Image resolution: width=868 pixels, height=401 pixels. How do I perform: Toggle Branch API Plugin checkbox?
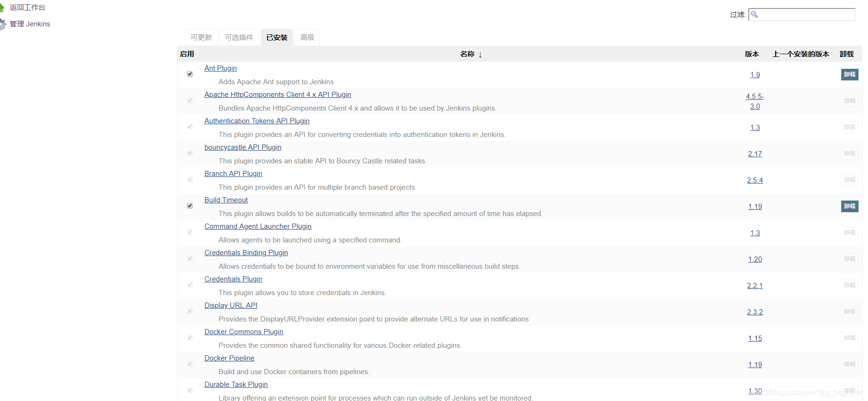click(x=190, y=179)
